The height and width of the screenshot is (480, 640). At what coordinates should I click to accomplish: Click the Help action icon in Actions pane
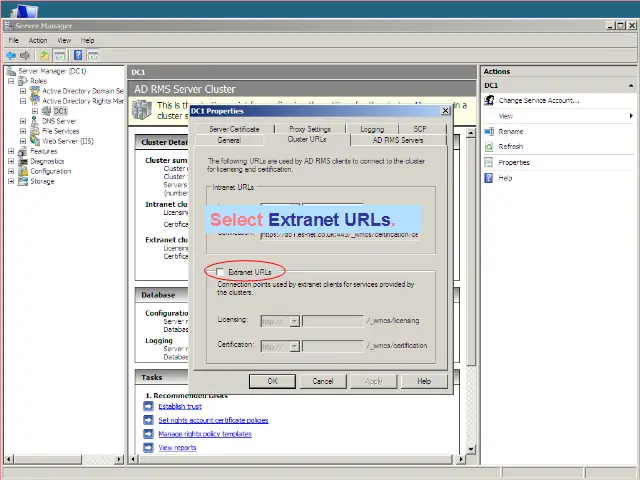(489, 178)
